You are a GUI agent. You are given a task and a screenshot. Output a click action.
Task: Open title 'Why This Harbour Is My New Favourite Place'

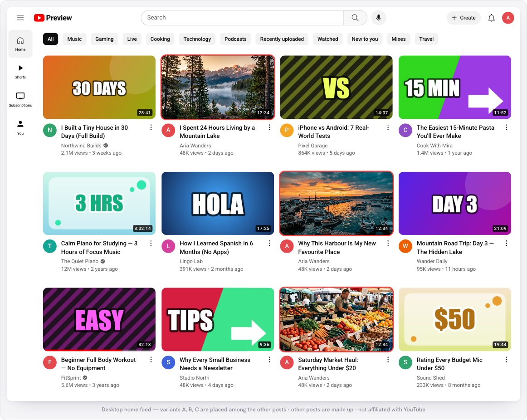[337, 248]
